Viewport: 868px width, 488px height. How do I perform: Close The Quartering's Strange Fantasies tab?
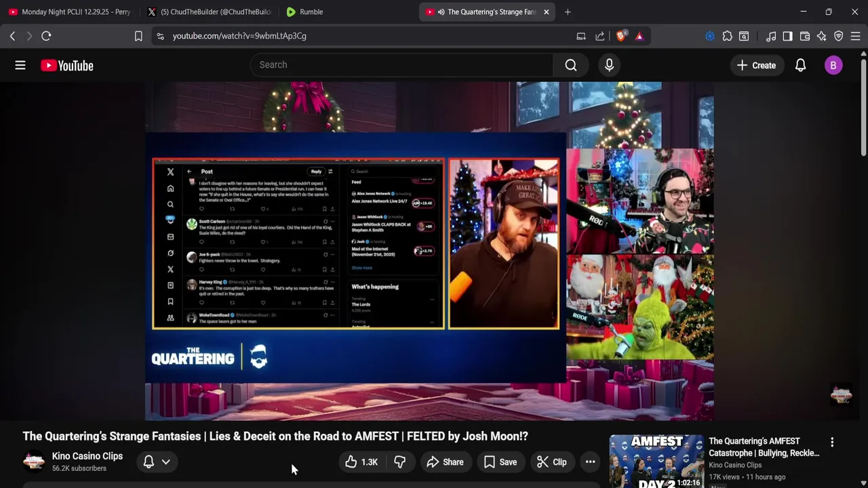pos(547,12)
